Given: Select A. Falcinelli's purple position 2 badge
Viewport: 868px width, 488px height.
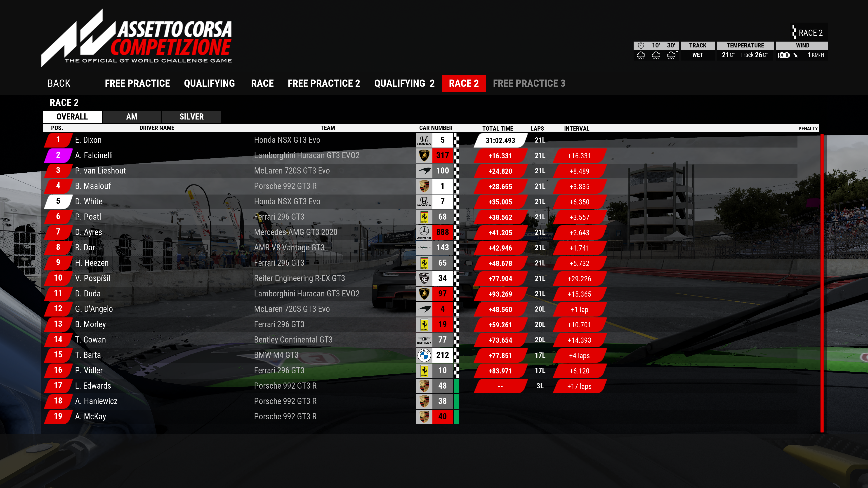Looking at the screenshot, I should [58, 155].
